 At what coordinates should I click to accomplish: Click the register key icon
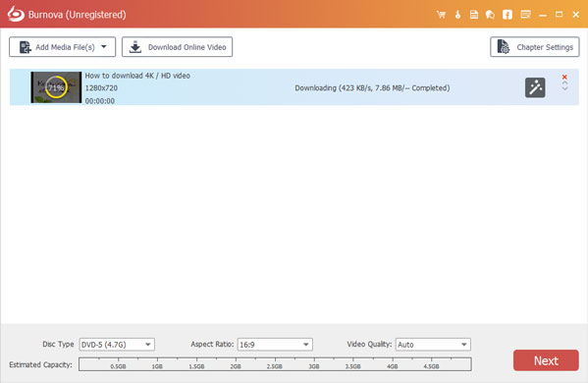click(457, 15)
